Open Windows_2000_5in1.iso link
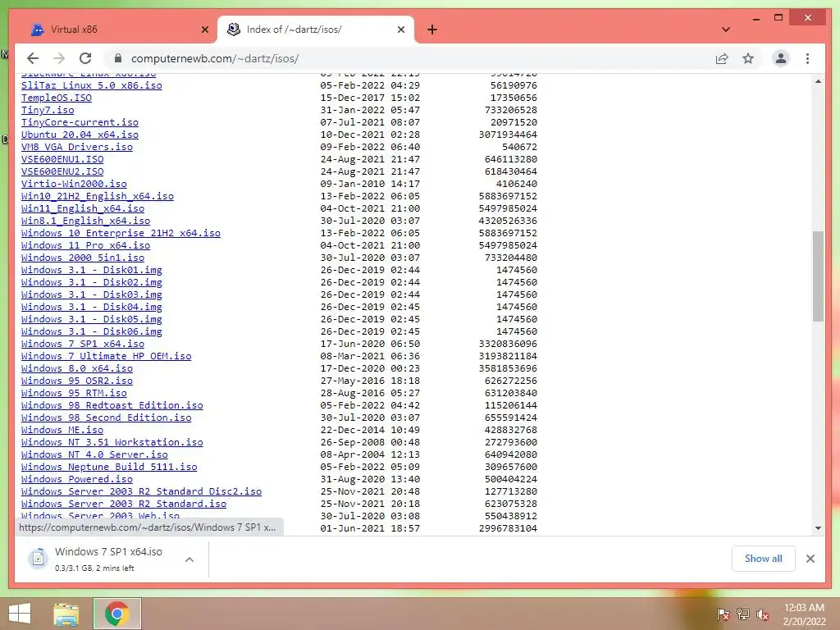840x630 pixels. [x=83, y=258]
